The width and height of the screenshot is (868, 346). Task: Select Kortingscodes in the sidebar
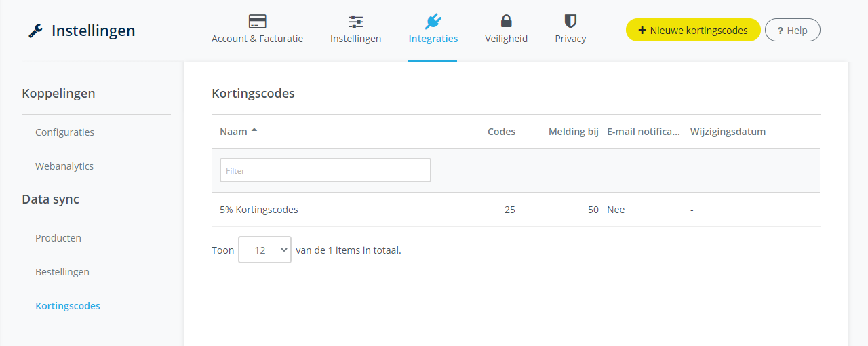tap(68, 306)
